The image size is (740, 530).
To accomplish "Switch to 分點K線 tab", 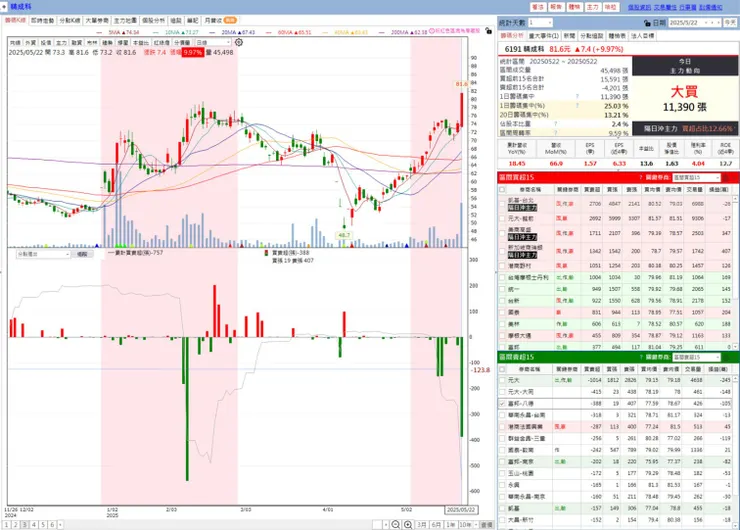I will point(69,20).
